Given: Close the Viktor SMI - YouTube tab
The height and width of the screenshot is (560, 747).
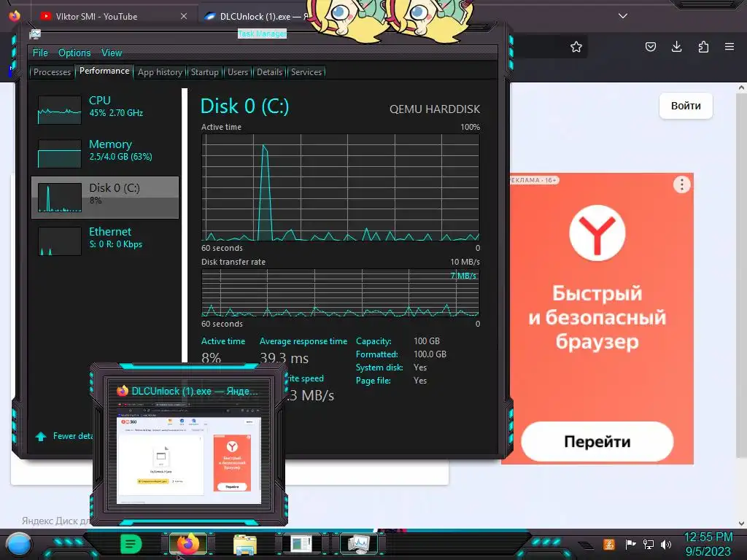Looking at the screenshot, I should coord(184,16).
